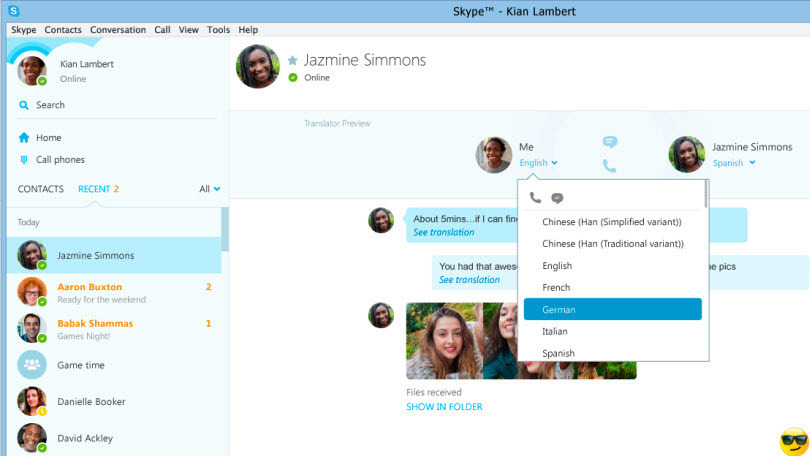810x456 pixels.
Task: Click Kian Lambert Online status text
Action: tap(73, 79)
